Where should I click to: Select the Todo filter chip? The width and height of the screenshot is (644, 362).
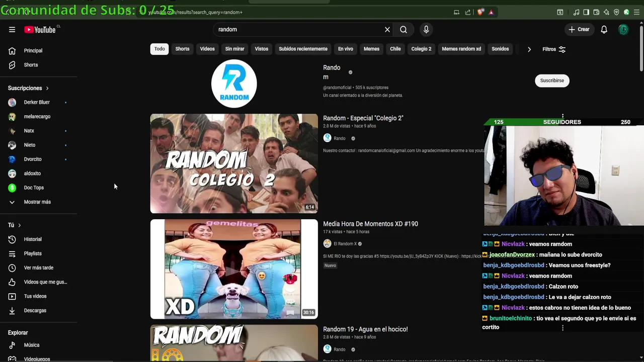(159, 49)
